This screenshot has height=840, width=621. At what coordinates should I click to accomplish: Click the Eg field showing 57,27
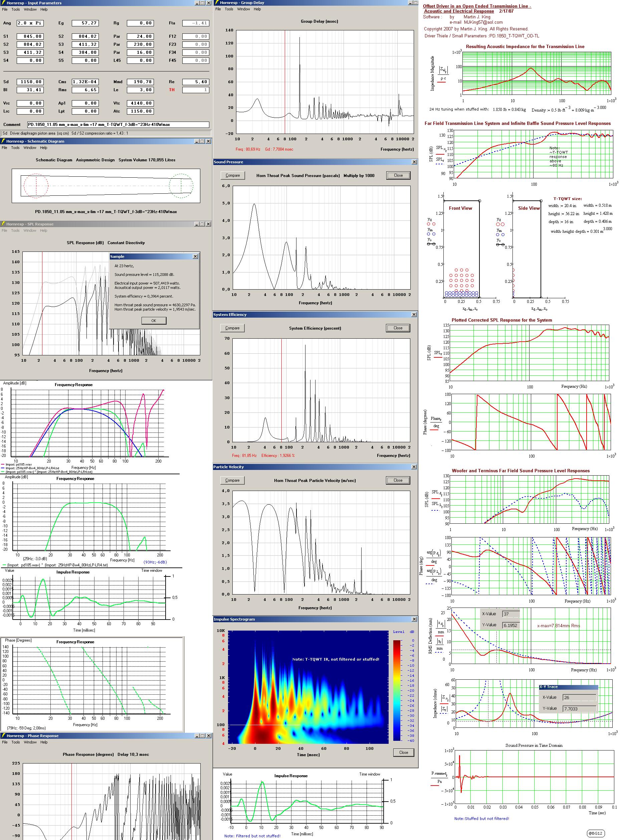point(85,23)
